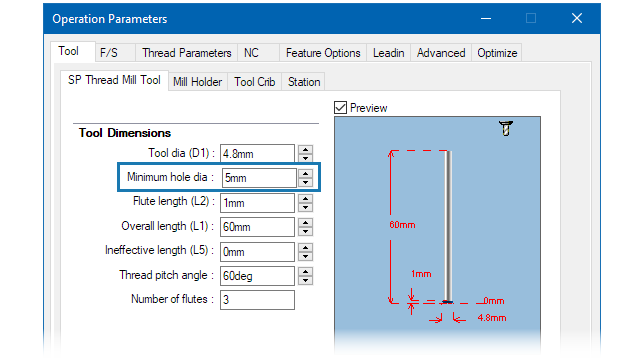The width and height of the screenshot is (640, 360).
Task: Decrease the Flute length (L2) value
Action: pyautogui.click(x=305, y=207)
